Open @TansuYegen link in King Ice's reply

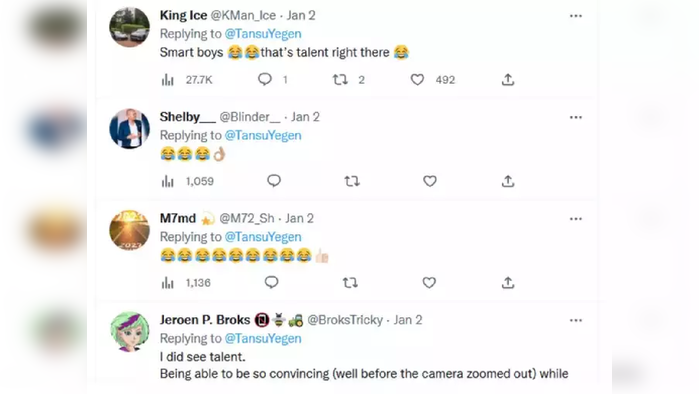[x=263, y=34]
